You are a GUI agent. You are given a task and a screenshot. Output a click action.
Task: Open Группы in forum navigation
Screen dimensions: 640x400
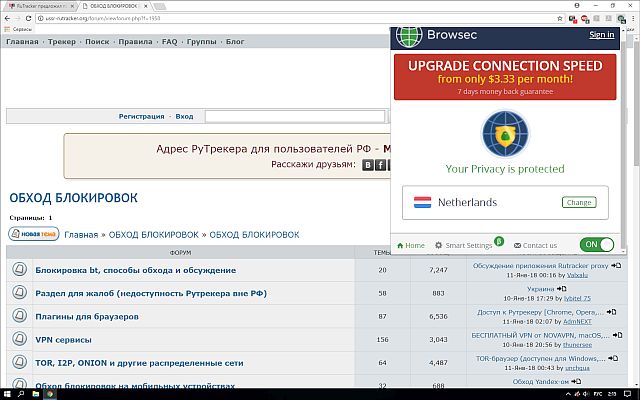click(201, 42)
